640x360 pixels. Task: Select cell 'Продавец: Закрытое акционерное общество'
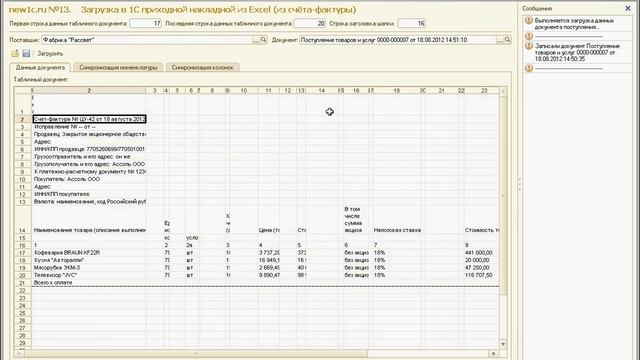pos(89,134)
